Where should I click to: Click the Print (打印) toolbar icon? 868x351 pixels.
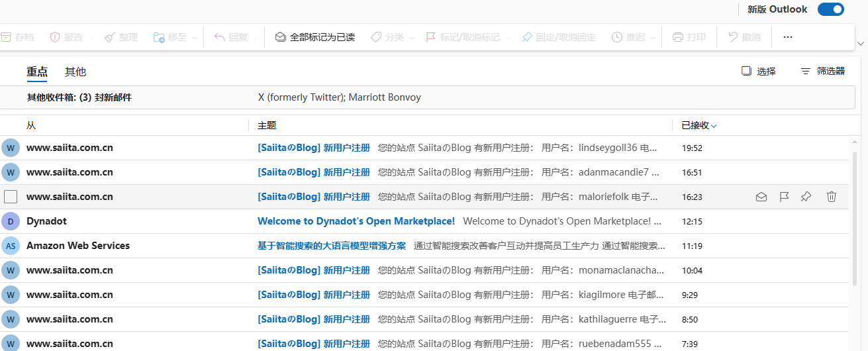(678, 37)
